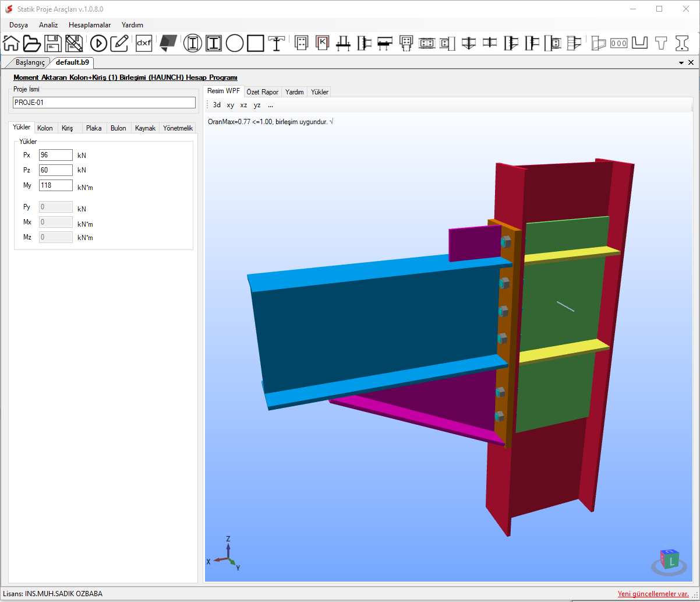Viewport: 700px width, 602px height.
Task: Click the Pz load input field
Action: tap(56, 170)
